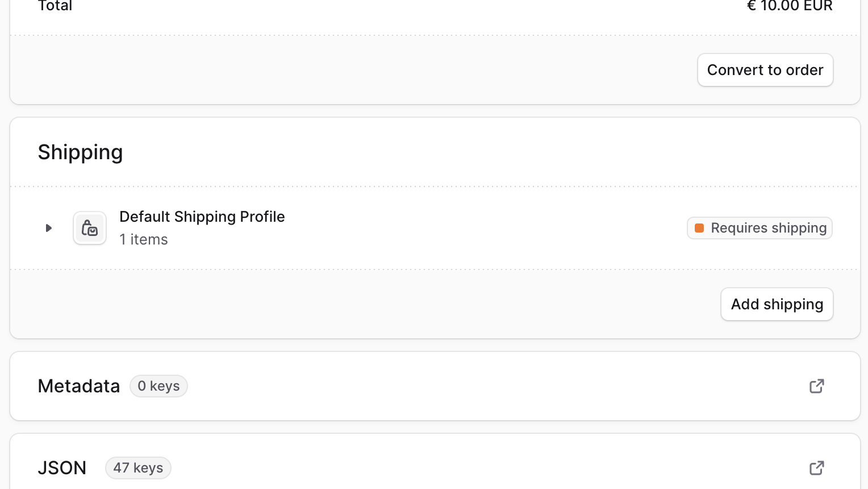
Task: Click the € 10.00 EUR amount
Action: coord(790,6)
